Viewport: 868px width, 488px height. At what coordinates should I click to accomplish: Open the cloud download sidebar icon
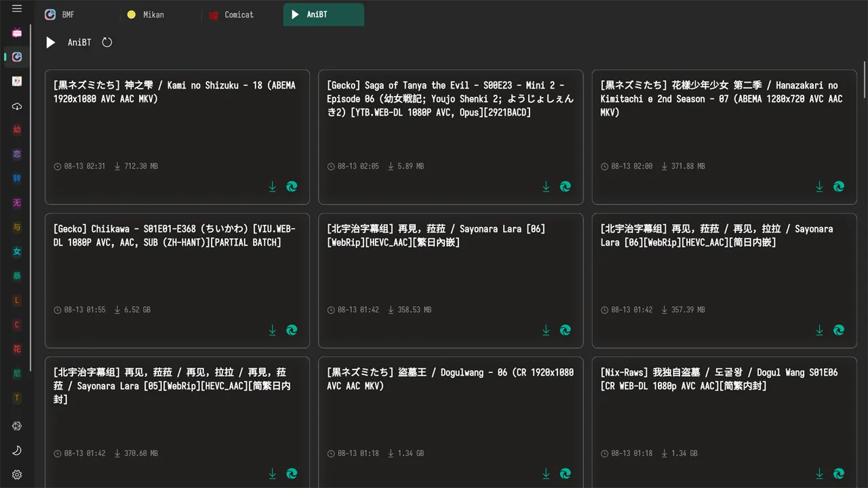click(x=17, y=106)
